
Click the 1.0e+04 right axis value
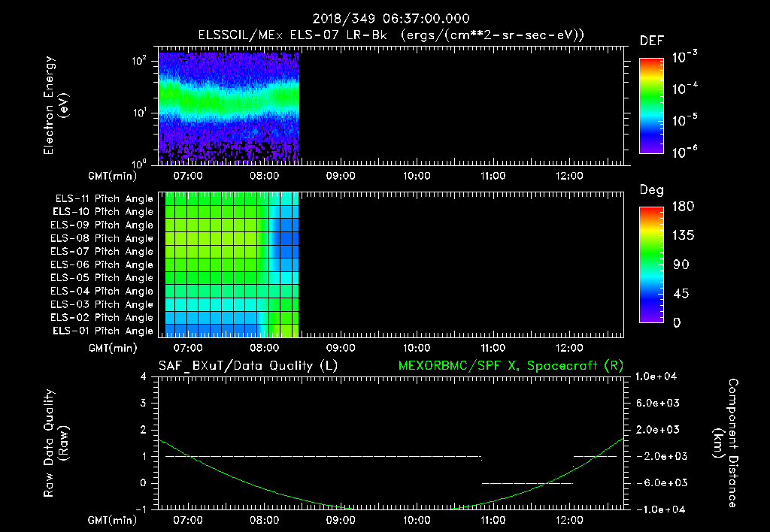click(656, 376)
